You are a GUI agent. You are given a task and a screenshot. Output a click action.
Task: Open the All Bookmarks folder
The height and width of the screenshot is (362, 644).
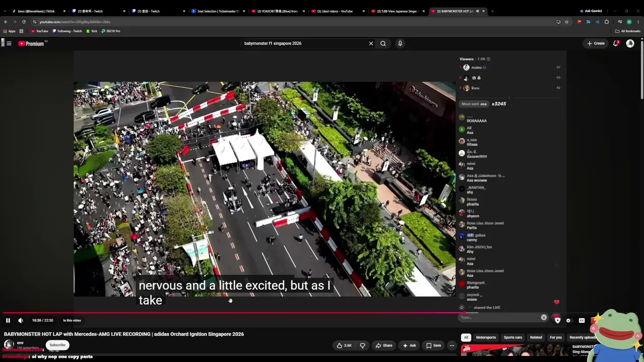pyautogui.click(x=628, y=31)
